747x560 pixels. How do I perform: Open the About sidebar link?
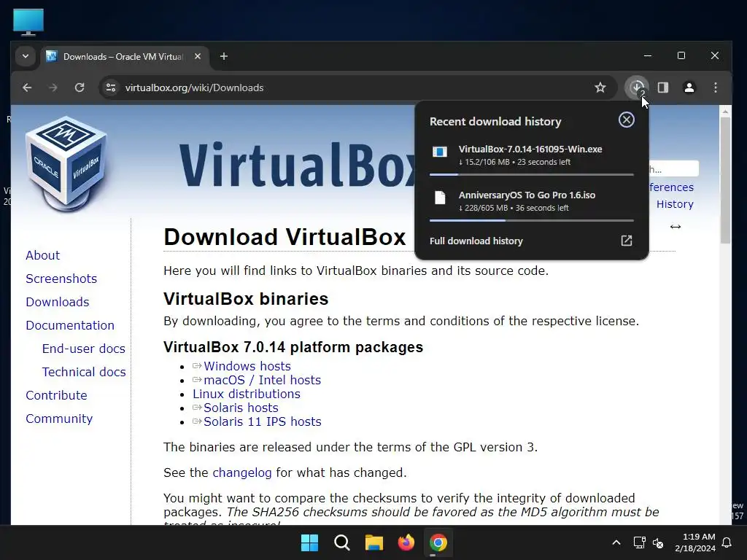point(43,255)
